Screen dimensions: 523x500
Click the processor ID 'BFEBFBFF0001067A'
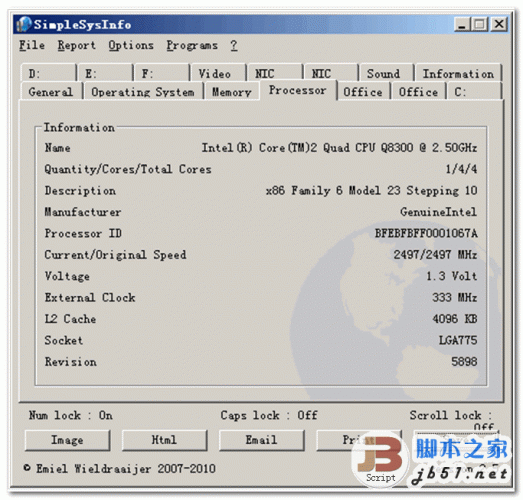pos(426,233)
